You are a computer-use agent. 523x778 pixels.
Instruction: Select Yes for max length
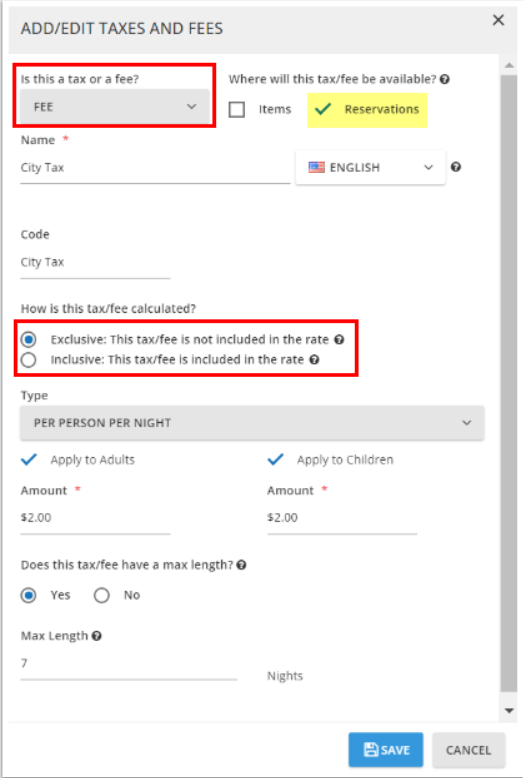pos(29,595)
